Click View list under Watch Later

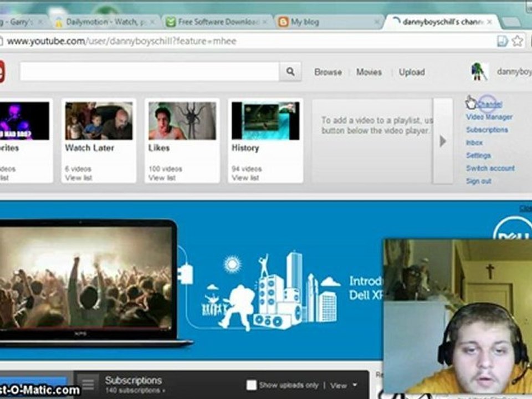click(x=78, y=177)
